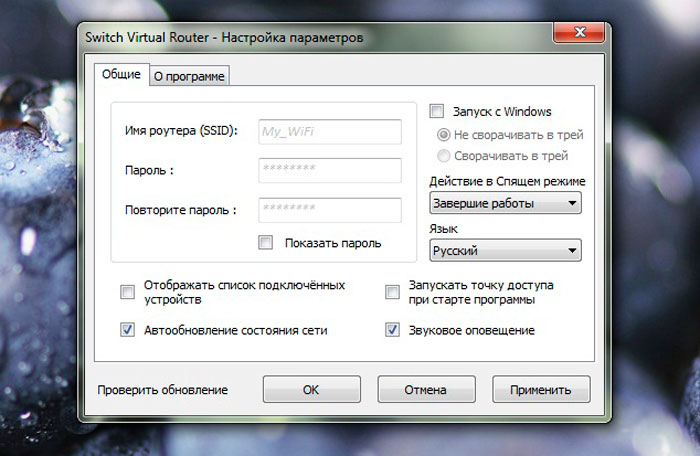The height and width of the screenshot is (456, 700).
Task: Select Не сворачивать в трей radio
Action: 443,134
